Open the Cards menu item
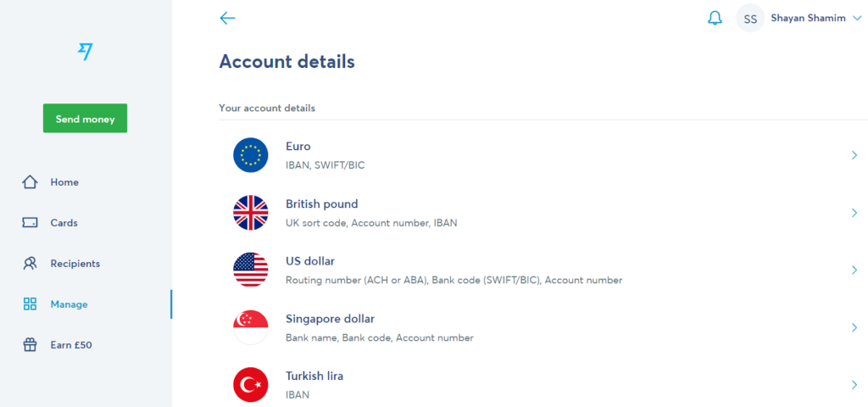This screenshot has width=868, height=407. coord(64,223)
